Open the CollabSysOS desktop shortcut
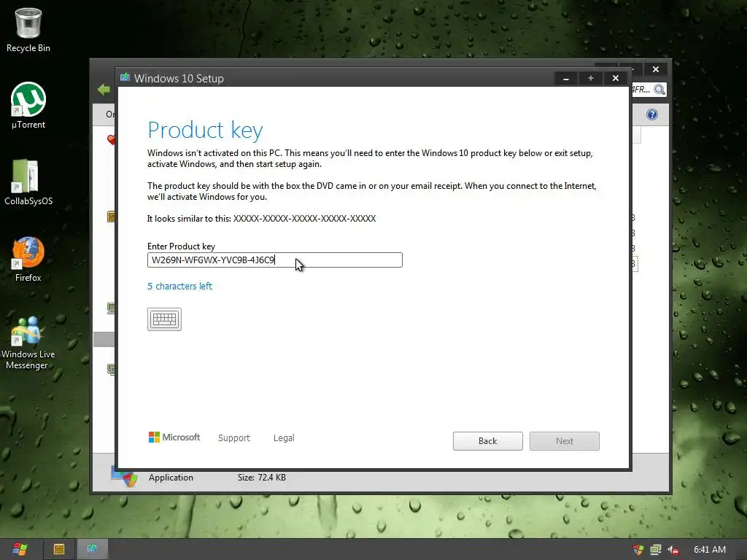Viewport: 747px width, 560px height. [28, 182]
